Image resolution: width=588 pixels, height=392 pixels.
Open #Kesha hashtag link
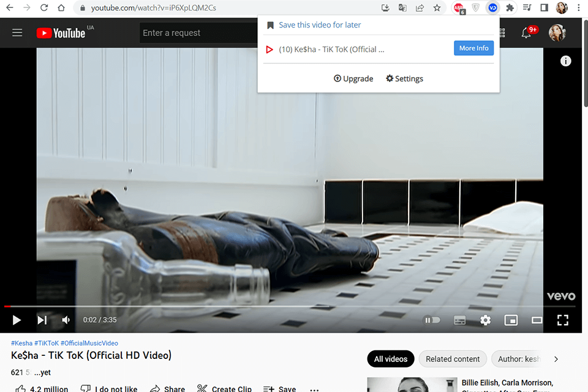[x=22, y=343]
